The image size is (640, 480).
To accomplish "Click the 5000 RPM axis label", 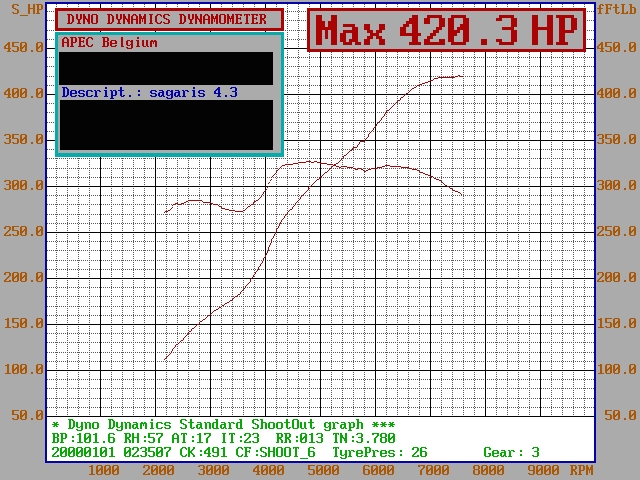I will click(x=323, y=471).
